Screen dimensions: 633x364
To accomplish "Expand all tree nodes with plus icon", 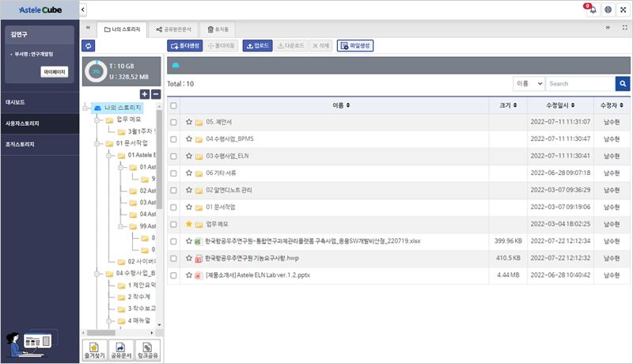I will 145,94.
